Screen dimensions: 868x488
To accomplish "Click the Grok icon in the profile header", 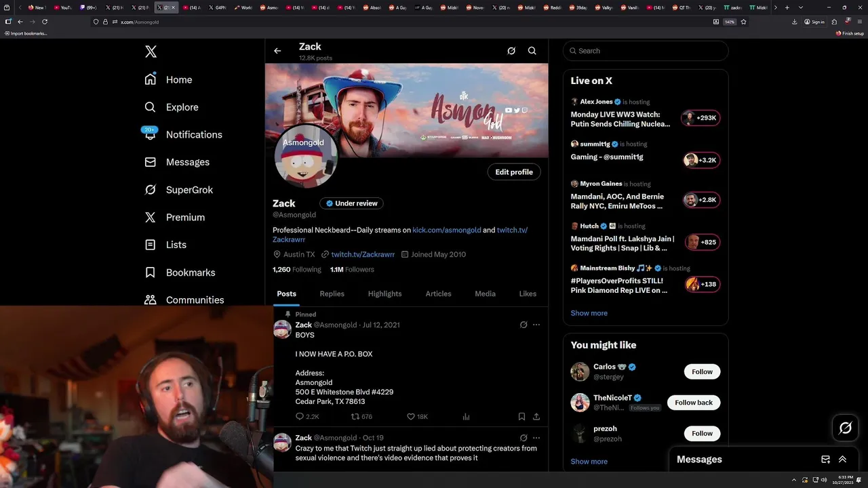I will pos(511,51).
